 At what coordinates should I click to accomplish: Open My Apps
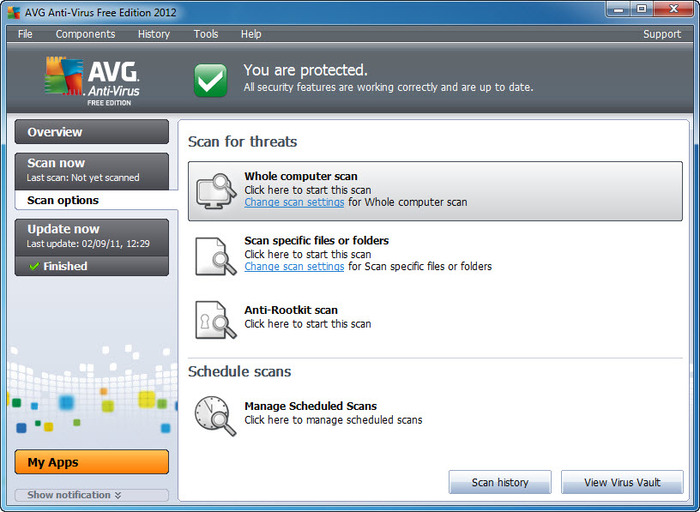(92, 462)
